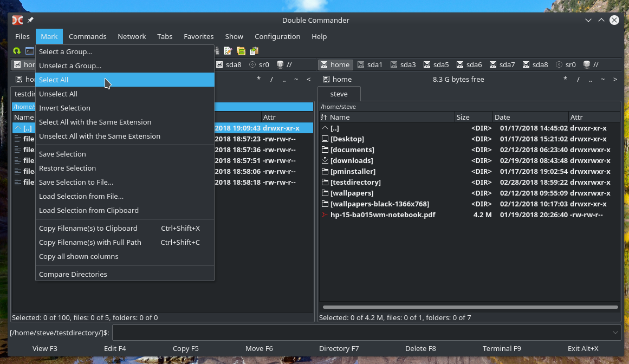Open the network // drive in right panel

[591, 64]
